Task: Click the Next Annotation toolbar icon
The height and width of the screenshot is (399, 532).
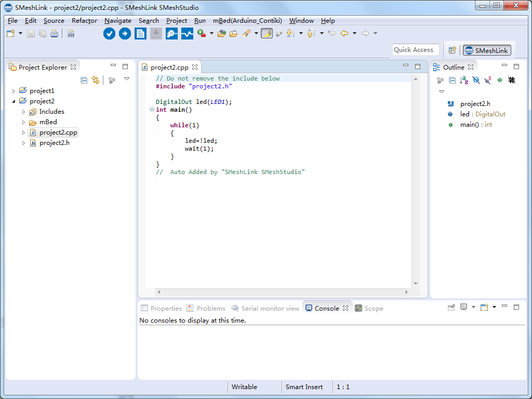Action: click(290, 33)
